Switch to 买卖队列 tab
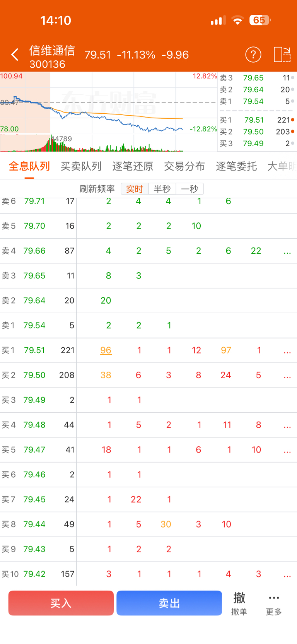Image resolution: width=297 pixels, height=644 pixels. pyautogui.click(x=81, y=166)
